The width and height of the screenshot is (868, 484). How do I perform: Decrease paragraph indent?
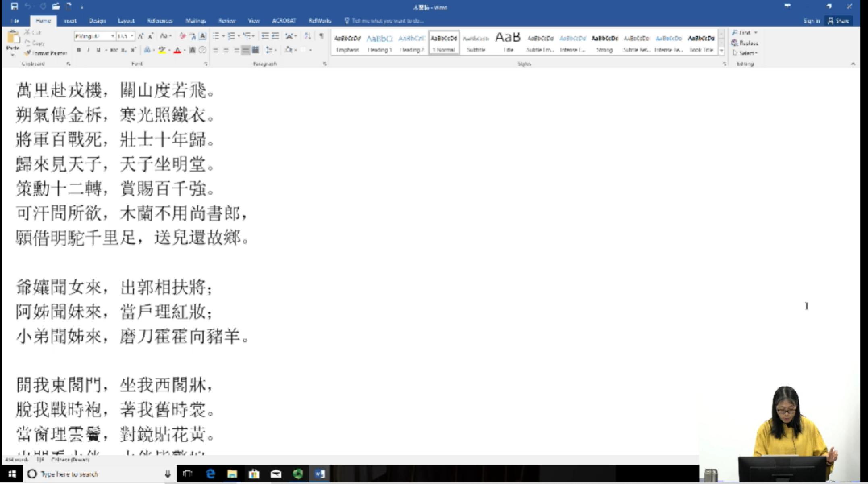(265, 36)
